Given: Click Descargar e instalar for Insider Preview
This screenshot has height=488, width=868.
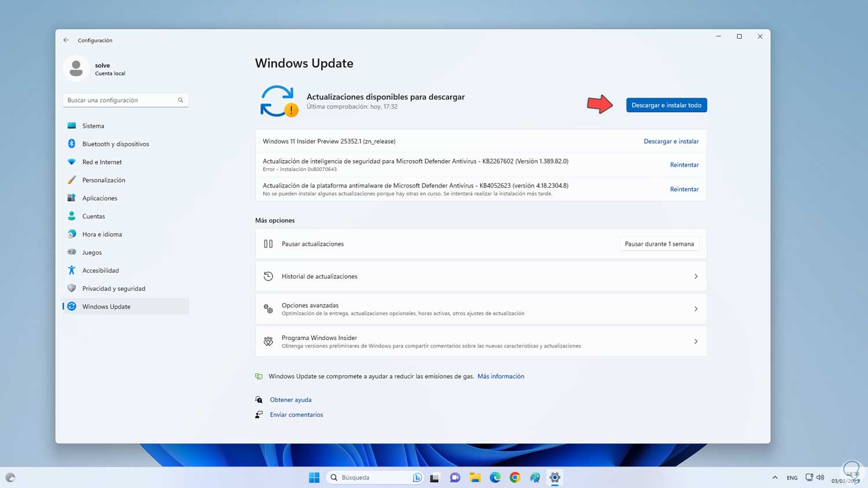Looking at the screenshot, I should 671,141.
